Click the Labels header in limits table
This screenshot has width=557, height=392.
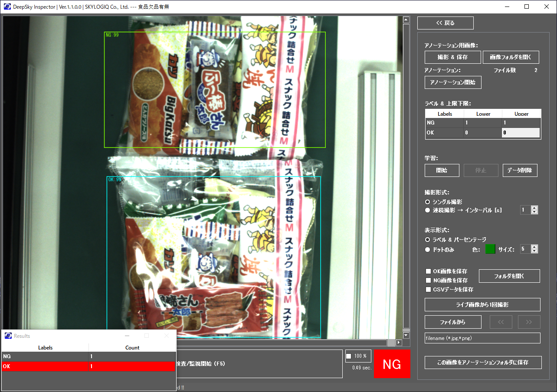pos(445,114)
